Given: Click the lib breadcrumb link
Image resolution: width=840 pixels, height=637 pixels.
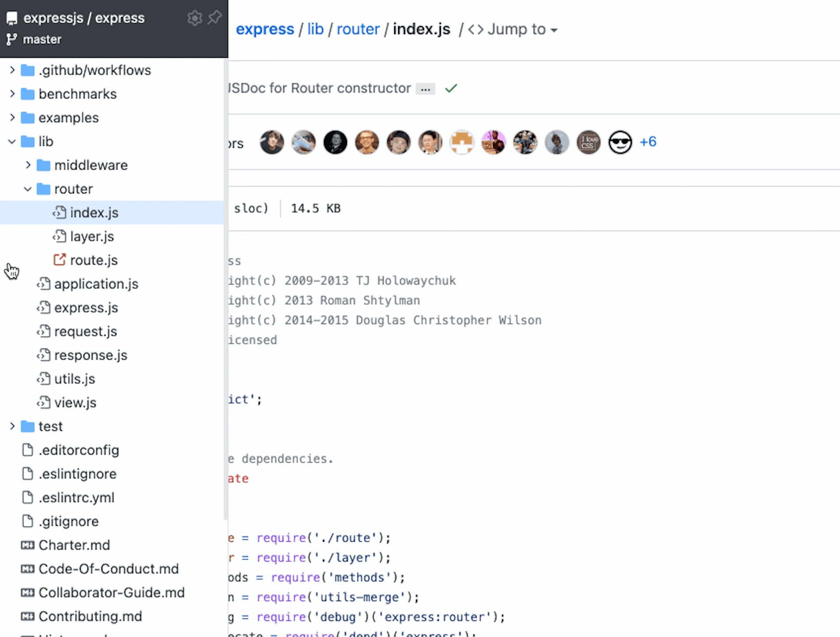Looking at the screenshot, I should (315, 29).
